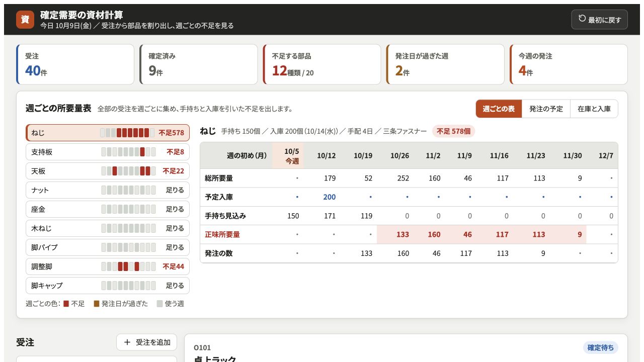Select the 支持板 part row
Image resolution: width=644 pixels, height=362 pixels.
[108, 152]
